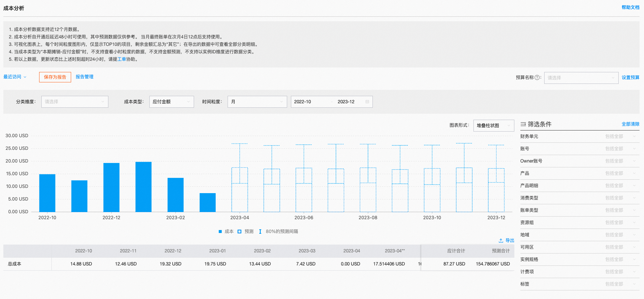Expand the 账单类型 filter
The height and width of the screenshot is (299, 644).
pos(580,210)
